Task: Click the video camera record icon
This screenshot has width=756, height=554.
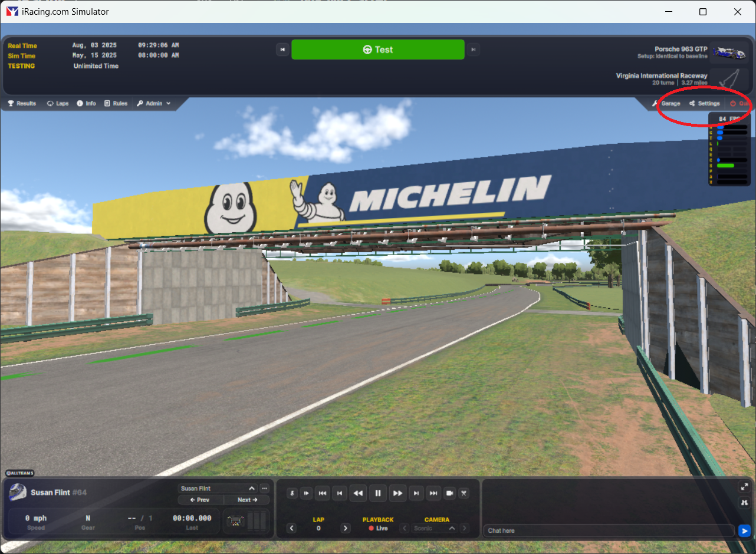Action: pyautogui.click(x=449, y=493)
